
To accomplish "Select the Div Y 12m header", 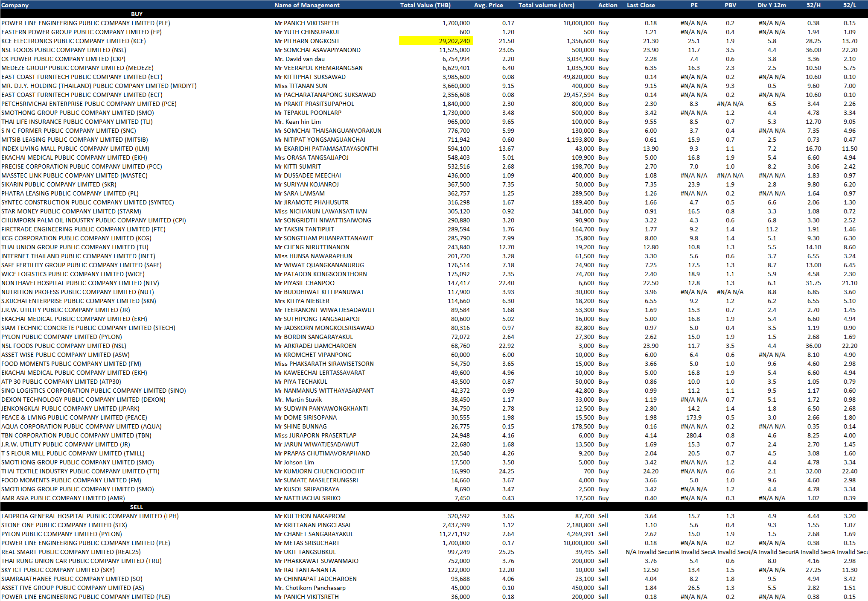I will click(772, 5).
